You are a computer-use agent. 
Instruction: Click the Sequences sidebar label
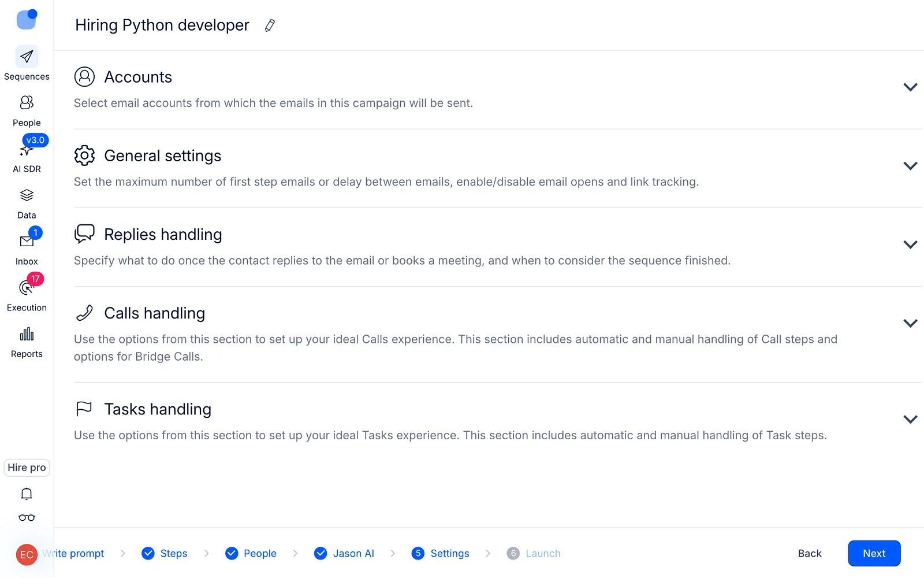[x=27, y=76]
